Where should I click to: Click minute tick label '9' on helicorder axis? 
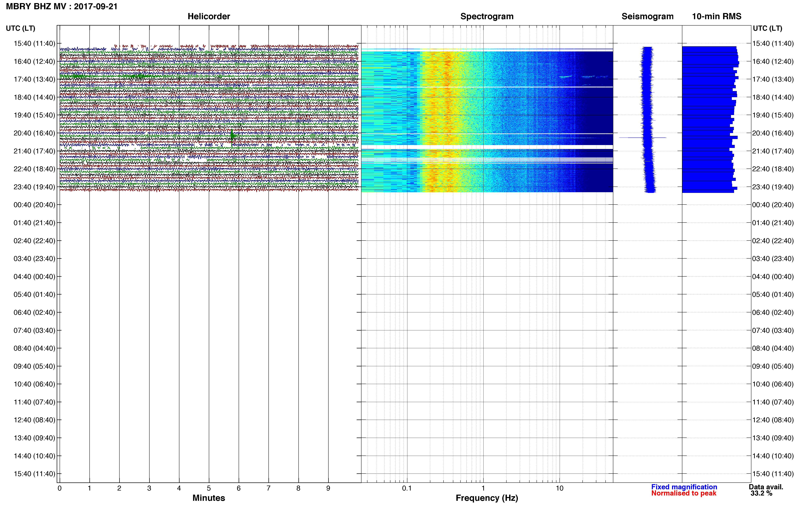(x=328, y=488)
